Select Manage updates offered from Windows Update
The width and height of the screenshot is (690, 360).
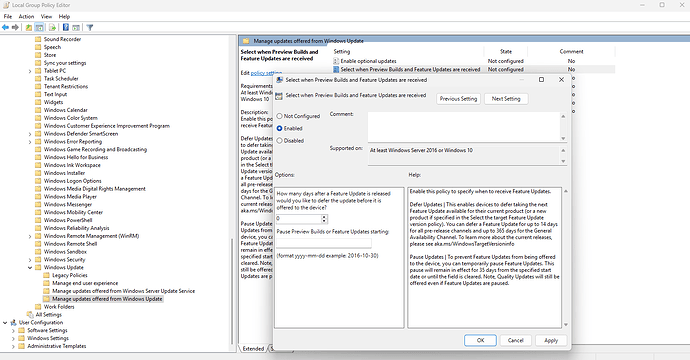click(x=107, y=299)
